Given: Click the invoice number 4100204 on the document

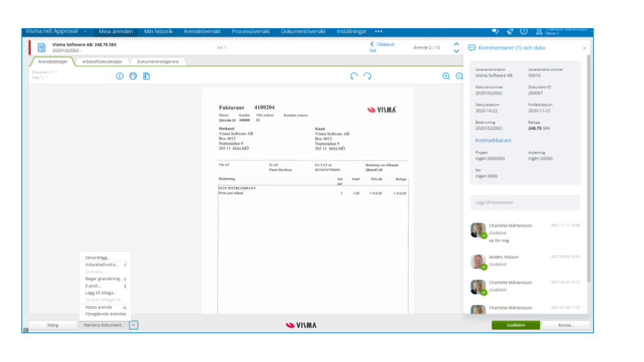Looking at the screenshot, I should click(264, 107).
